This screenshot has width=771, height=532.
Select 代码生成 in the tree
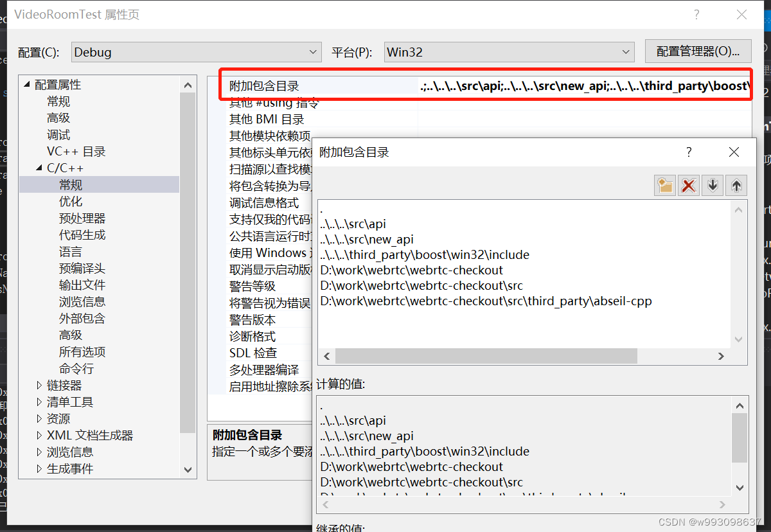click(82, 235)
